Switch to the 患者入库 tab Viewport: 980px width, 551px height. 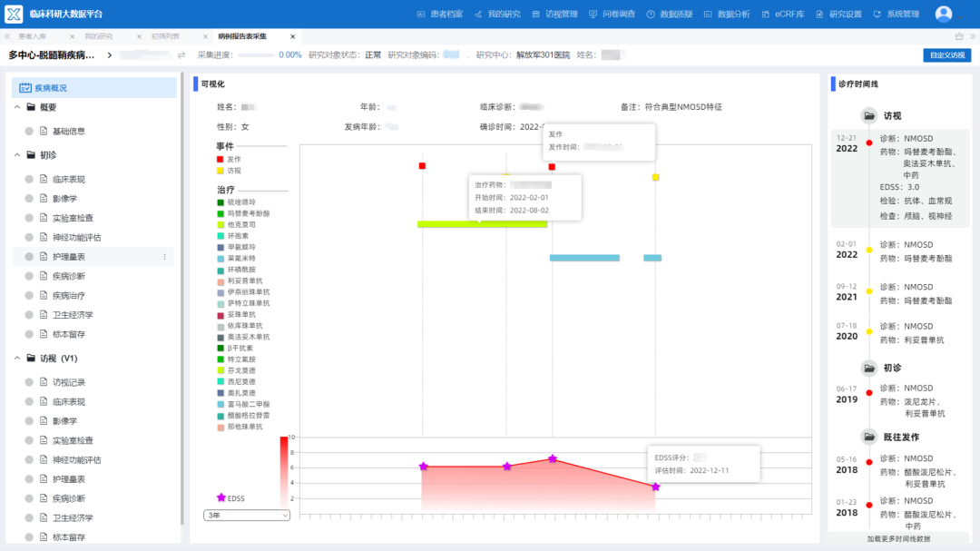click(x=33, y=36)
